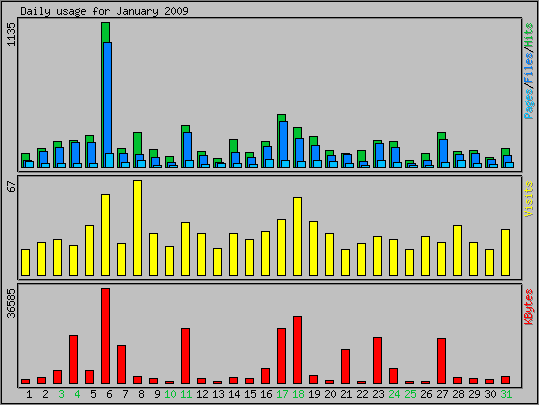The image size is (539, 405).
Task: Click the yellow Visits legend label
Action: [x=529, y=199]
